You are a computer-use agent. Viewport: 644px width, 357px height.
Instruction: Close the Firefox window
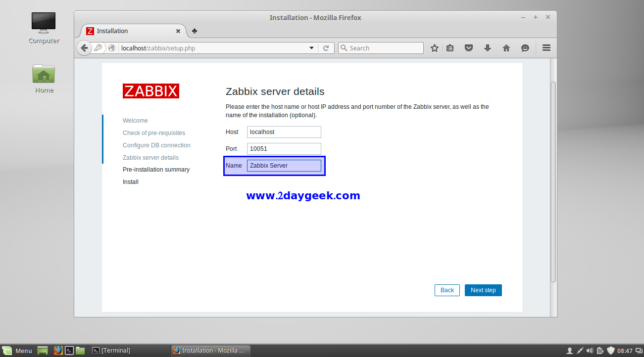[x=548, y=17]
